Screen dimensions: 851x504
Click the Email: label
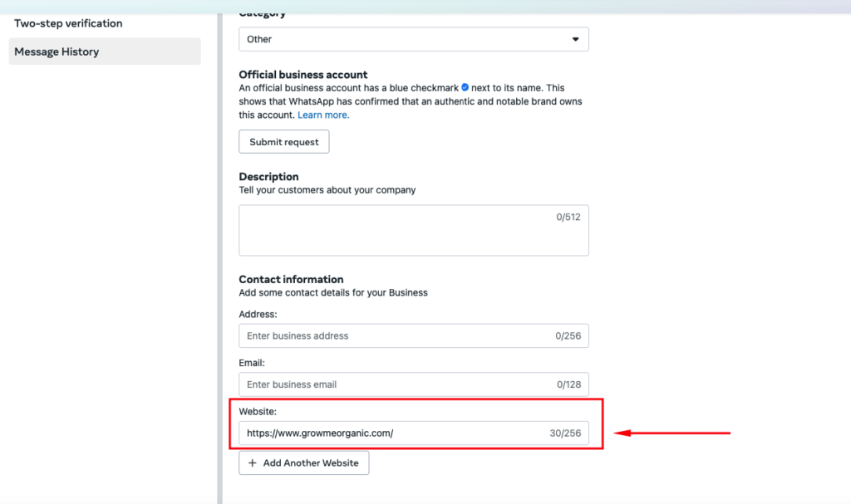(252, 362)
